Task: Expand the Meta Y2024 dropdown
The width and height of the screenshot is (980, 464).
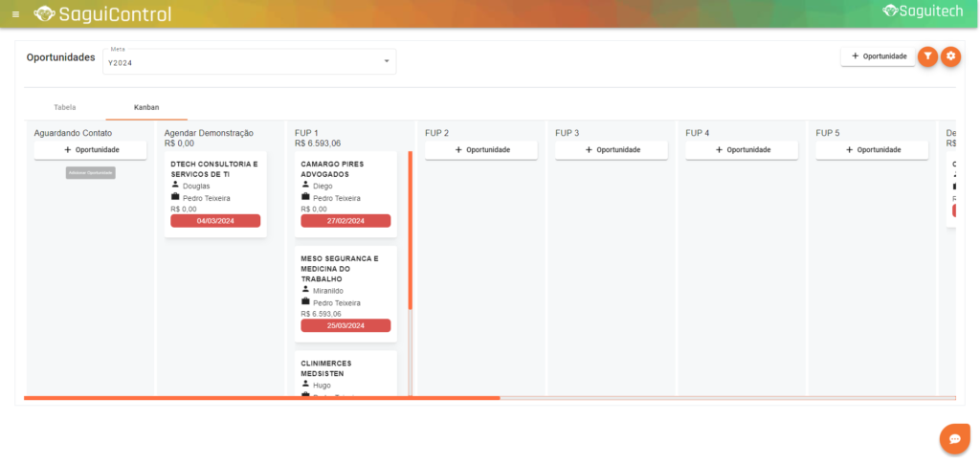Action: [x=387, y=62]
